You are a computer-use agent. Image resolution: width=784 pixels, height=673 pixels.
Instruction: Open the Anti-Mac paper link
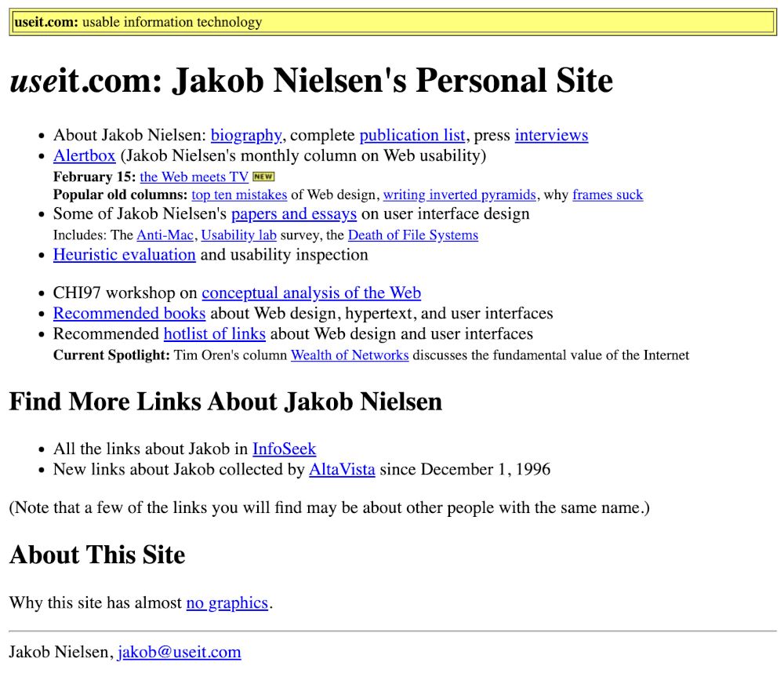tap(165, 235)
